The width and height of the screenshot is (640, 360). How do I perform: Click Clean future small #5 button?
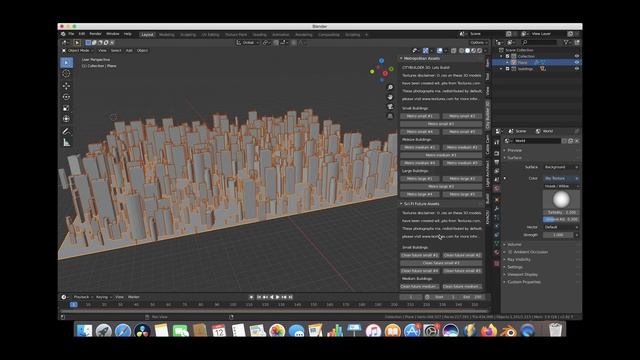462,271
